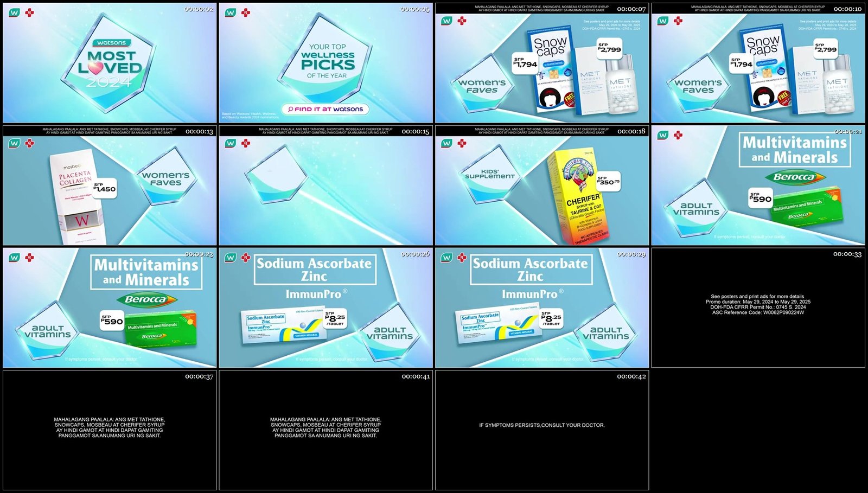Screen dimensions: 868x493
Task: Click the P8.25 per tablet tag at 00:00:29
Action: click(551, 319)
